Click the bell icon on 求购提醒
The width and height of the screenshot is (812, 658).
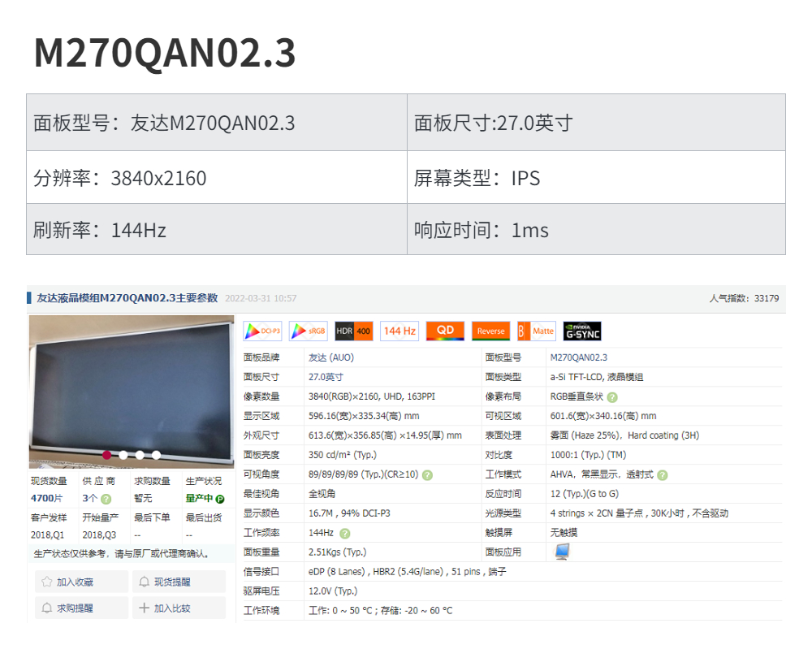47,608
